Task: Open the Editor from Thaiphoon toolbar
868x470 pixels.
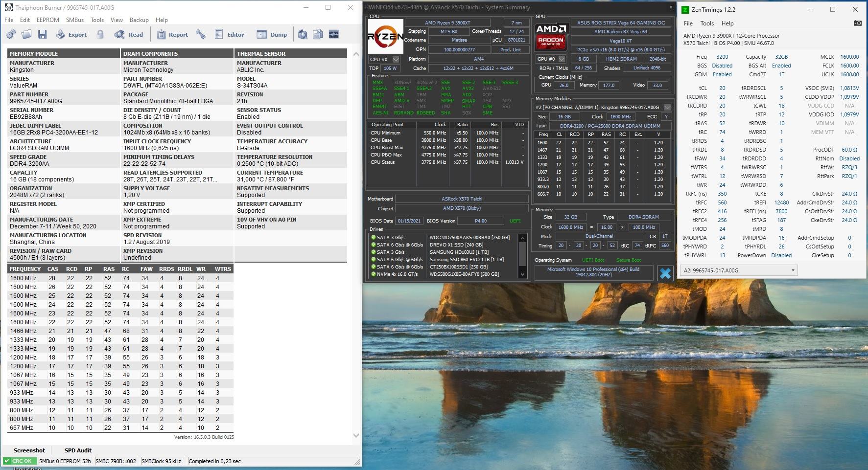Action: click(229, 34)
